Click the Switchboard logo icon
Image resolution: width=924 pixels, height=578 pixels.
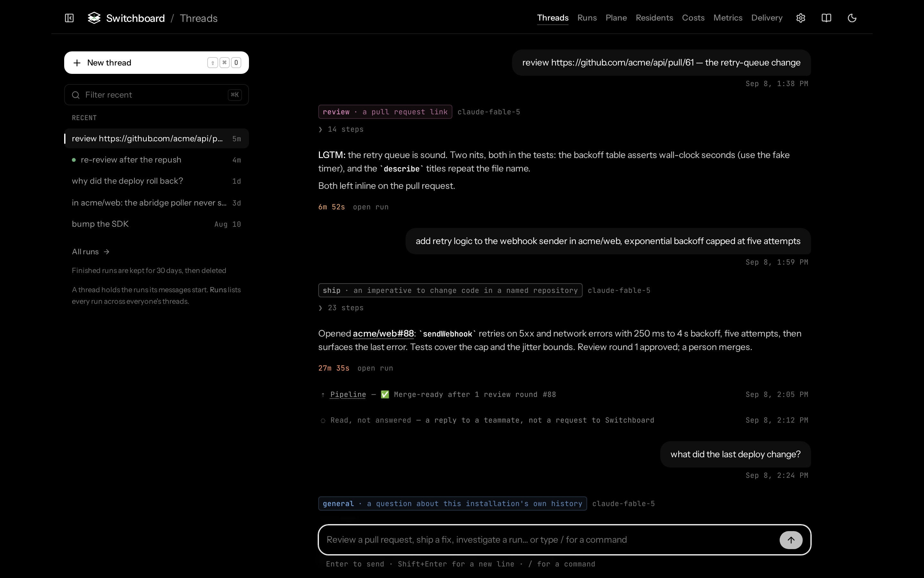(94, 18)
